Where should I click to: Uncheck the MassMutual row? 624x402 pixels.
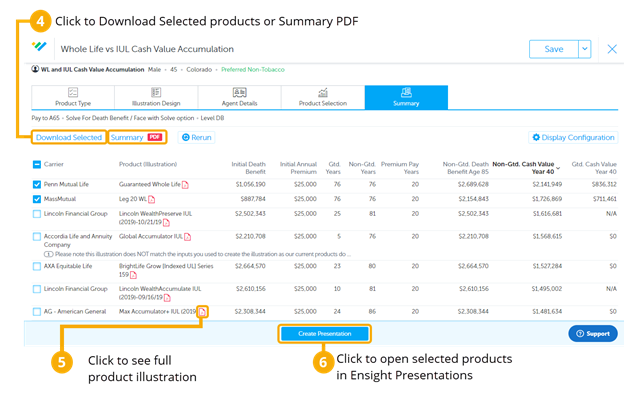coord(37,199)
